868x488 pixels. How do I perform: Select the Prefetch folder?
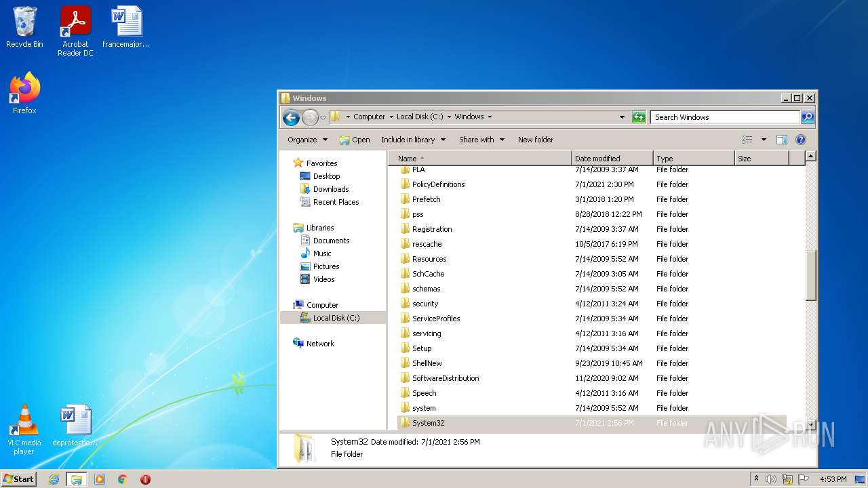426,199
